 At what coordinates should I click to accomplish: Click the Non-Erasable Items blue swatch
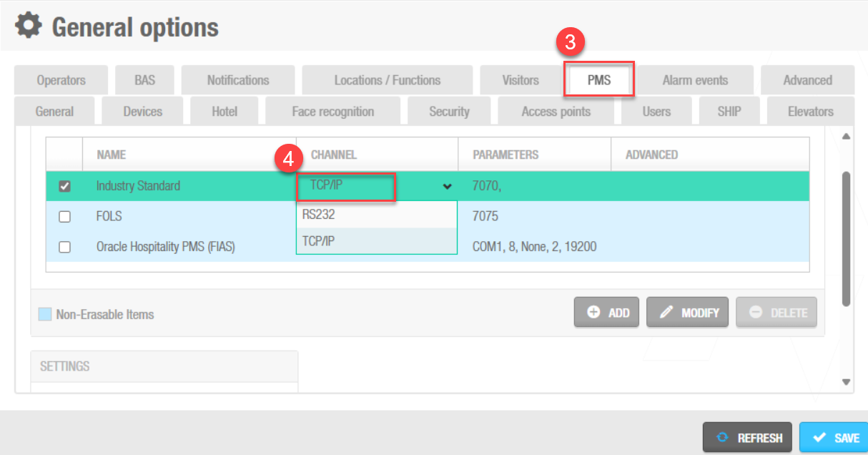45,314
